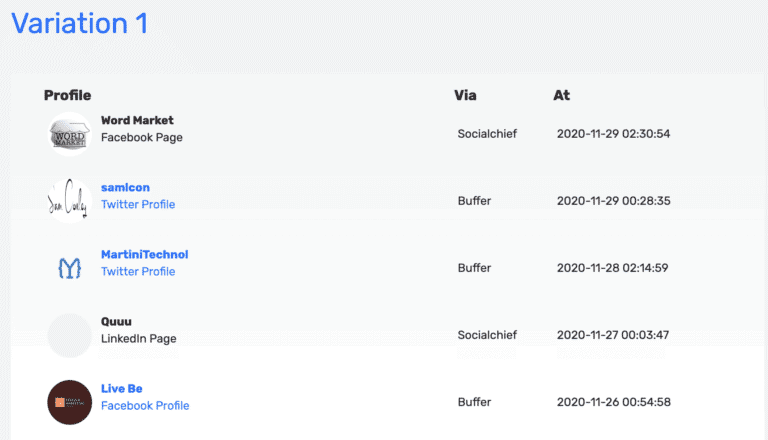Click the Quuu profile name
Image resolution: width=768 pixels, height=440 pixels.
click(x=116, y=321)
